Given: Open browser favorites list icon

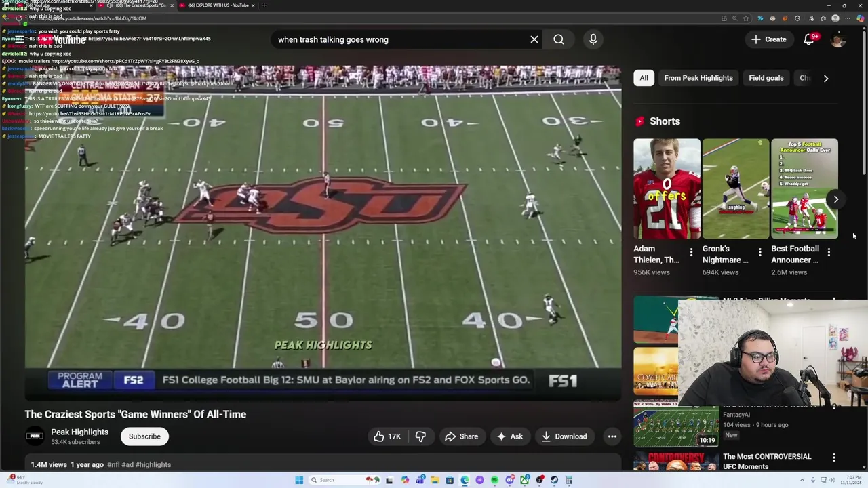Looking at the screenshot, I should (823, 18).
